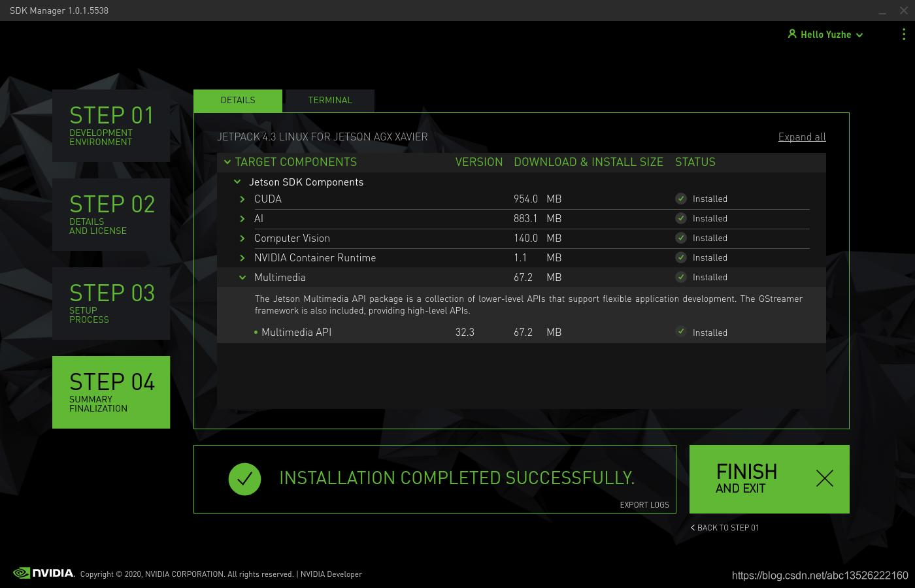
Task: Click the VERSION column header
Action: [x=479, y=162]
